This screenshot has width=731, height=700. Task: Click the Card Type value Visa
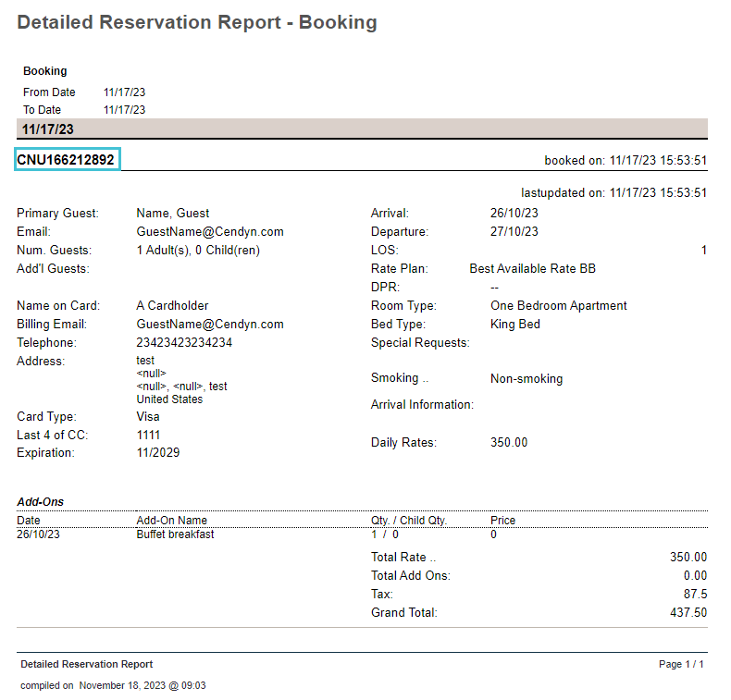[148, 417]
